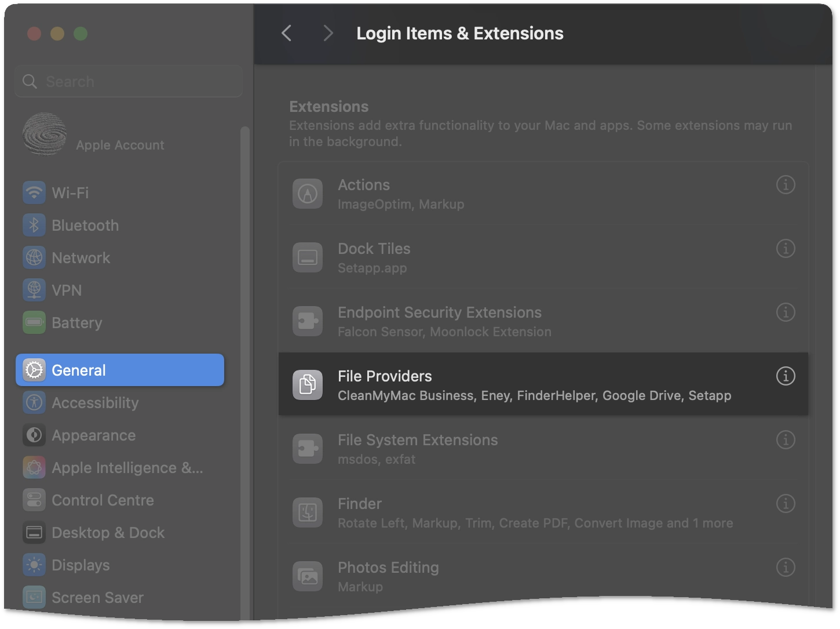Click the Desktop & Dock icon

(34, 532)
